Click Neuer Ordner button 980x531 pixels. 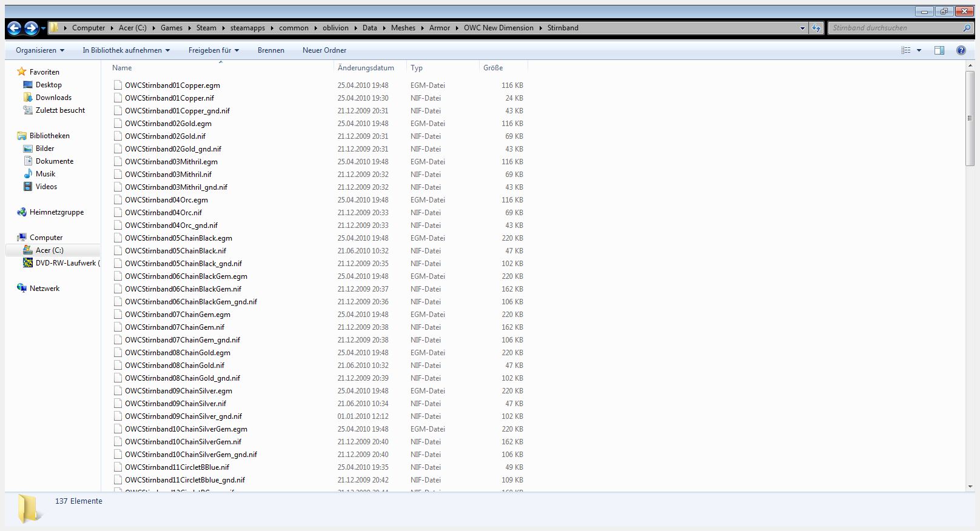tap(324, 50)
